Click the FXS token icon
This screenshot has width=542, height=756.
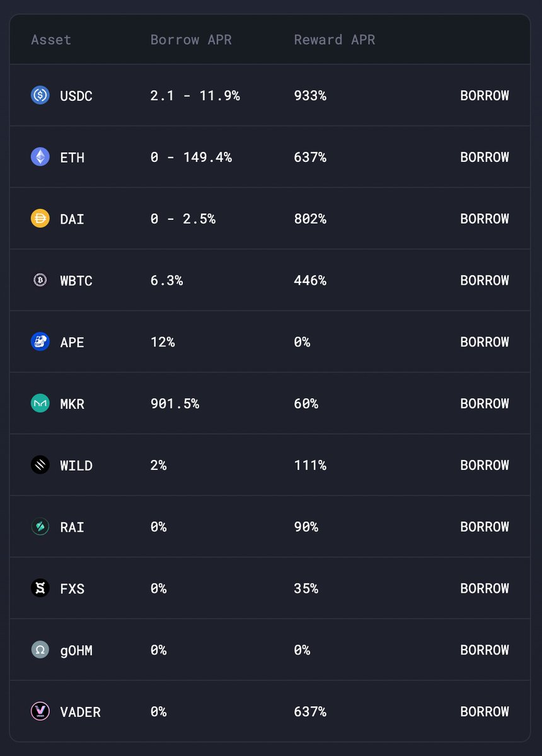(40, 588)
